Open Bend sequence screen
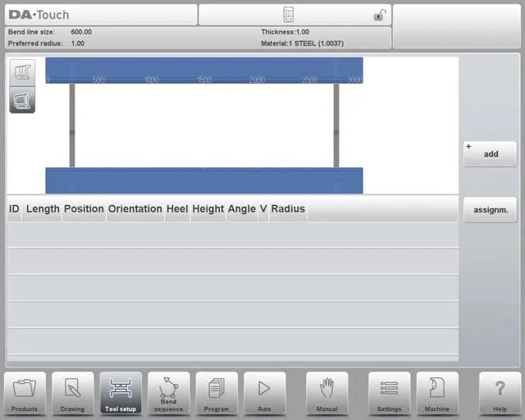This screenshot has width=525, height=420. (168, 393)
